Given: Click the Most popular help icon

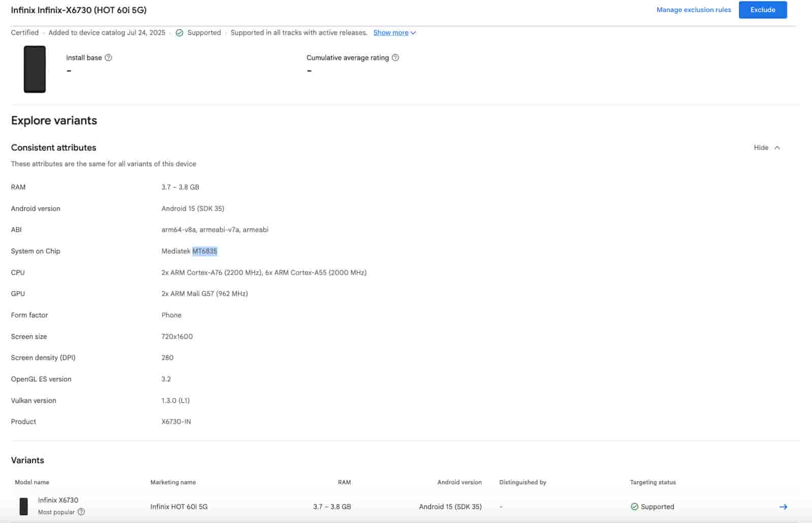Looking at the screenshot, I should [81, 512].
